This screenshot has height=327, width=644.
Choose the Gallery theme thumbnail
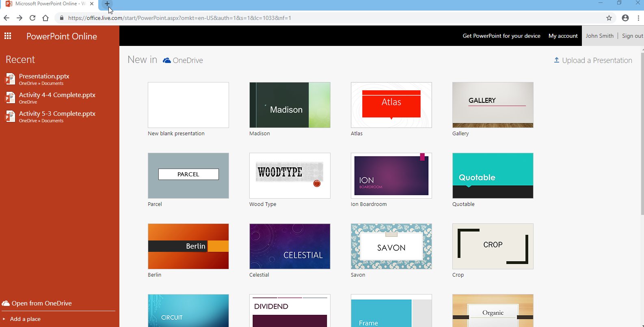493,105
